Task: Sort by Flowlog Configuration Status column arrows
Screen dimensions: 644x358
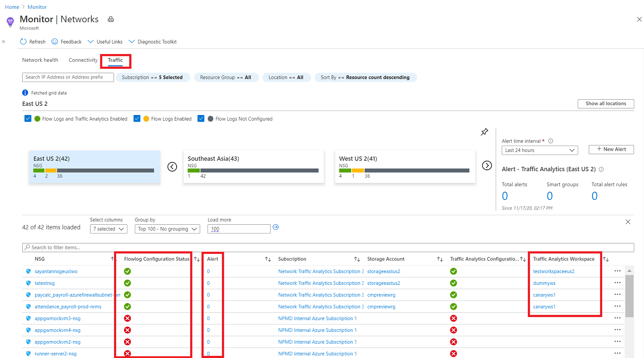Action: click(x=197, y=259)
